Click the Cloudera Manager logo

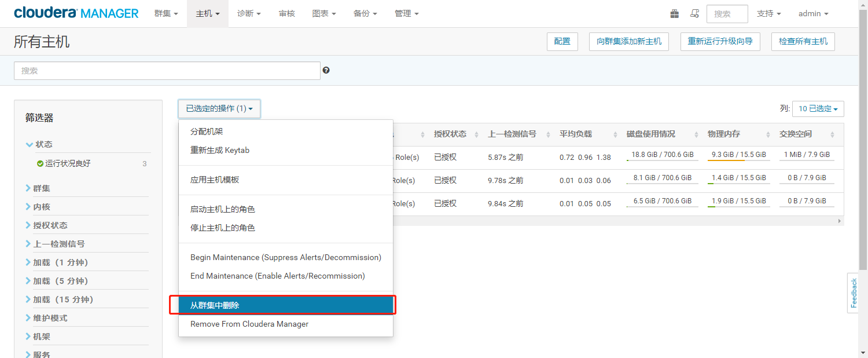pos(76,13)
